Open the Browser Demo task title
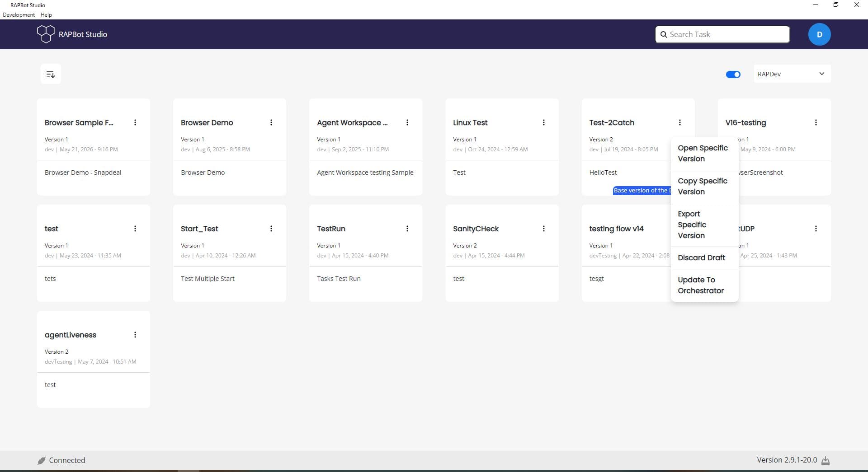The height and width of the screenshot is (472, 868). 207,123
